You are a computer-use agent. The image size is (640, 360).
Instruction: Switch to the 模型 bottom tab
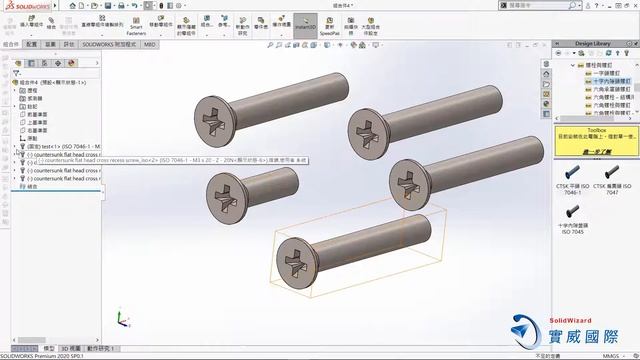[49, 349]
